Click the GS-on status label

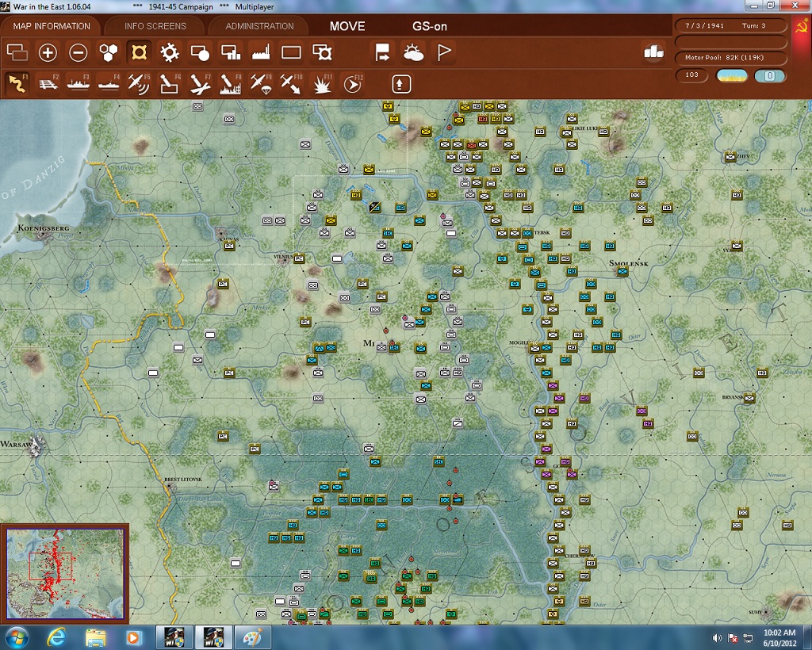tap(429, 26)
